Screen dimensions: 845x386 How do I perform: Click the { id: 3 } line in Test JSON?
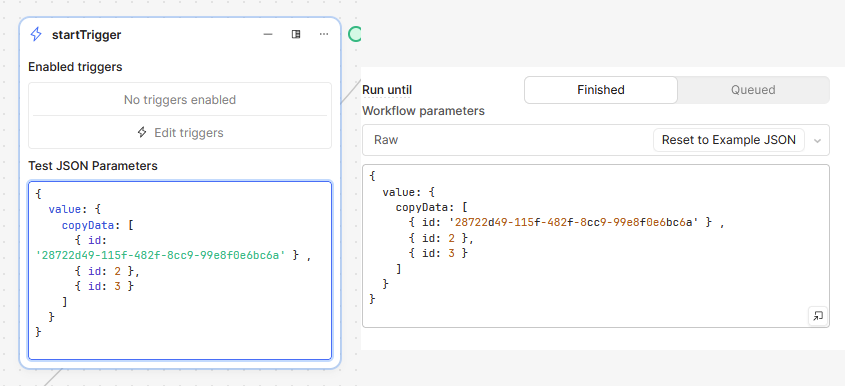pos(104,286)
